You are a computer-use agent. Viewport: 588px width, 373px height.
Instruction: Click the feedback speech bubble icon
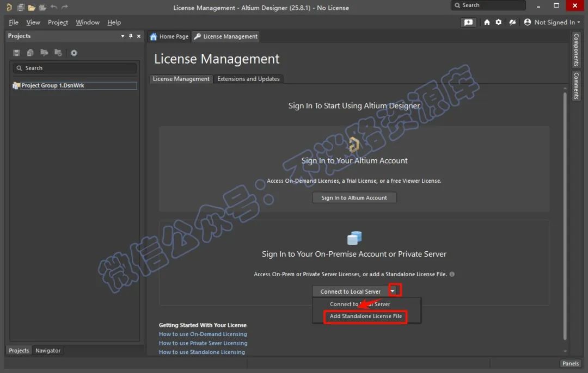(468, 22)
